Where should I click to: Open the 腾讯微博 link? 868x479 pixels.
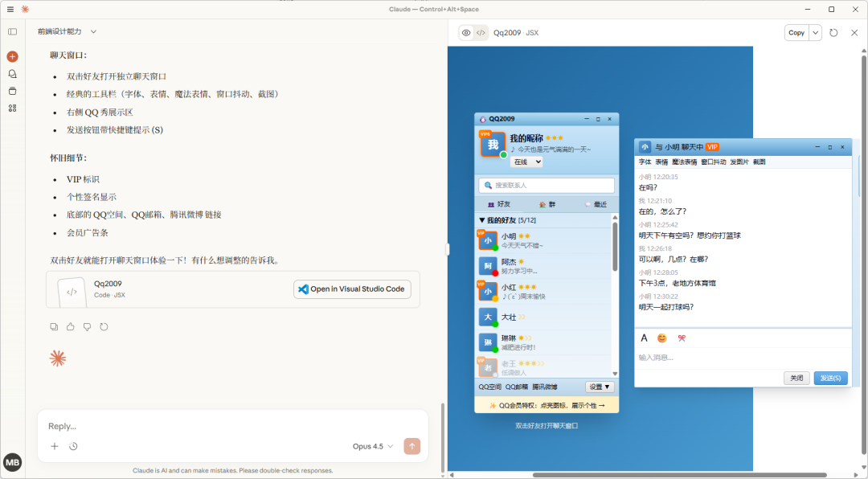tap(545, 387)
